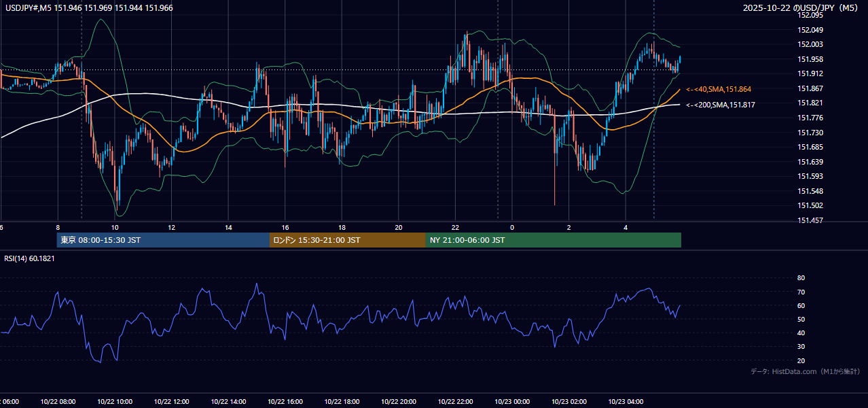Screen dimensions: 868x408
Task: Click the 10/23 04:00 date axis label
Action: [626, 402]
